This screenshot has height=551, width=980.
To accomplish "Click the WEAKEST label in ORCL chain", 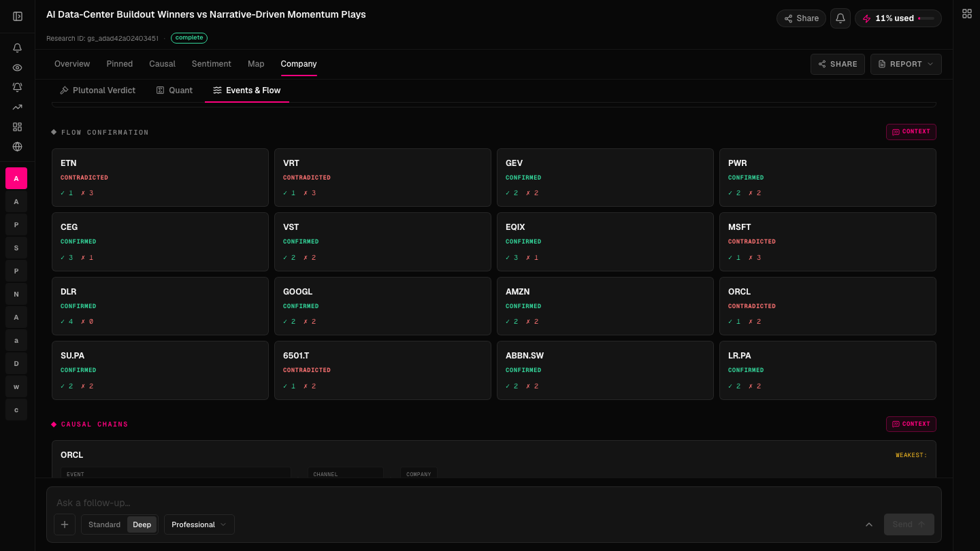I will [x=911, y=455].
